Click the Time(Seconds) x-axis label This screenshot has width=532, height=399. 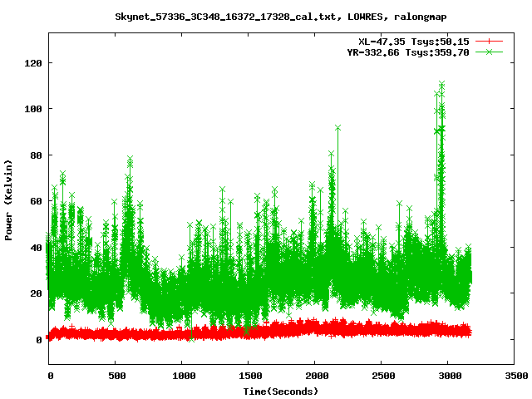click(x=281, y=392)
